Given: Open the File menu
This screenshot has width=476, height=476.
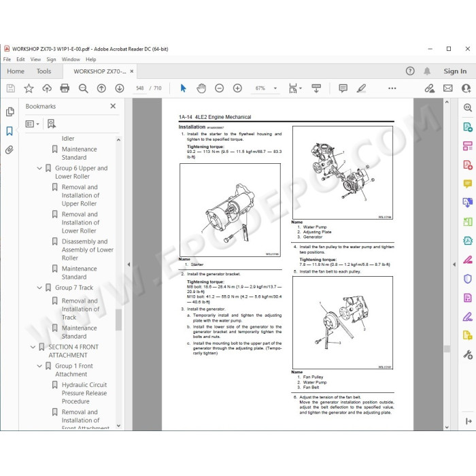Looking at the screenshot, I should click(x=7, y=59).
